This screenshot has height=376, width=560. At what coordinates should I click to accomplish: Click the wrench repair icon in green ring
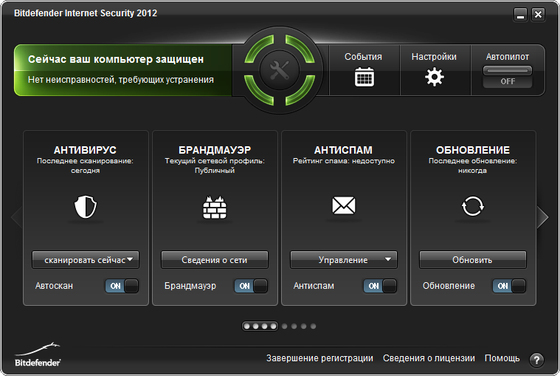279,70
